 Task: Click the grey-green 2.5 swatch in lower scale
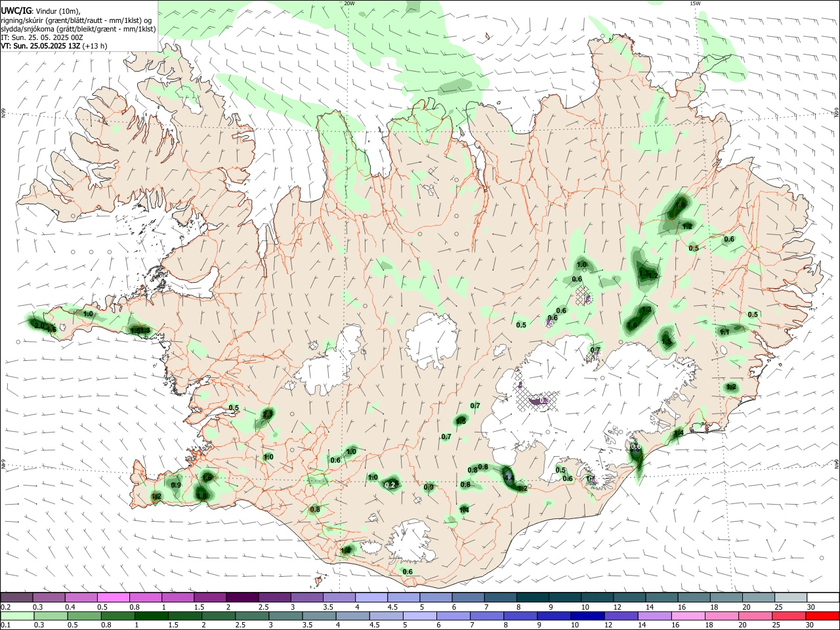pyautogui.click(x=252, y=616)
